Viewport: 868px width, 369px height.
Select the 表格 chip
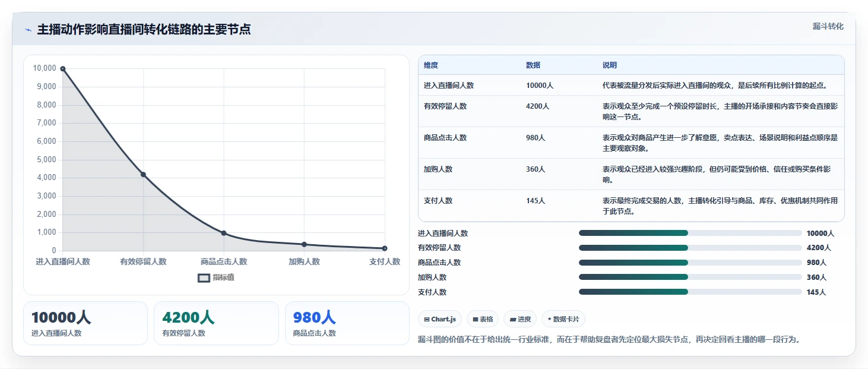point(483,319)
